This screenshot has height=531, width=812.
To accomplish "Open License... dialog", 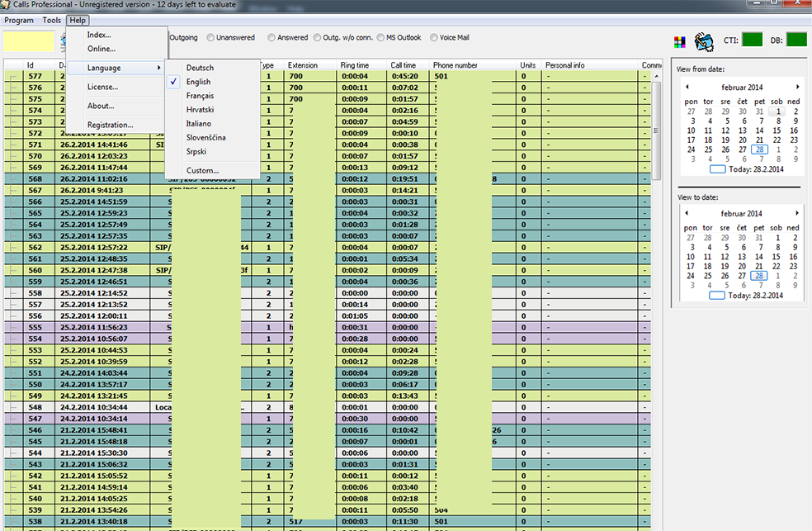I will pos(102,87).
